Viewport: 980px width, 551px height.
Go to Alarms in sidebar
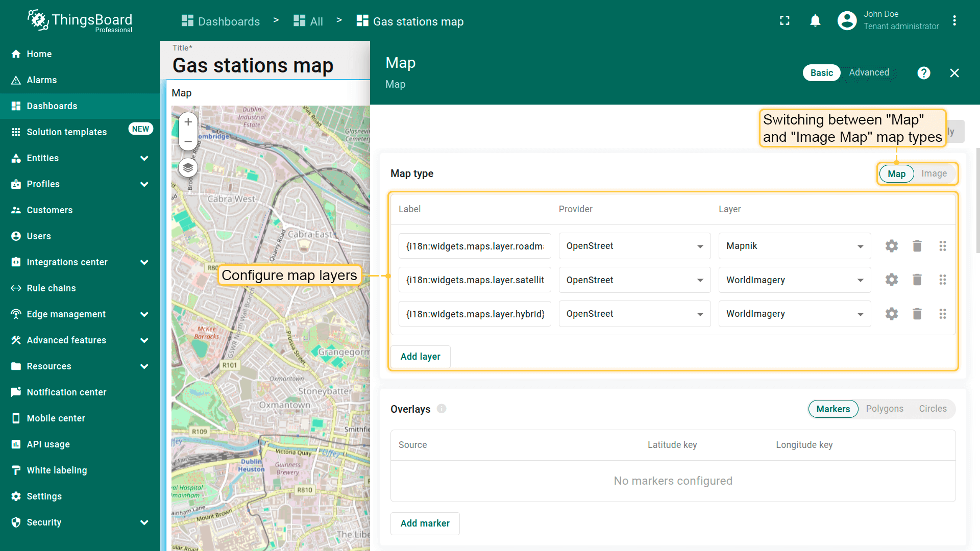coord(42,80)
